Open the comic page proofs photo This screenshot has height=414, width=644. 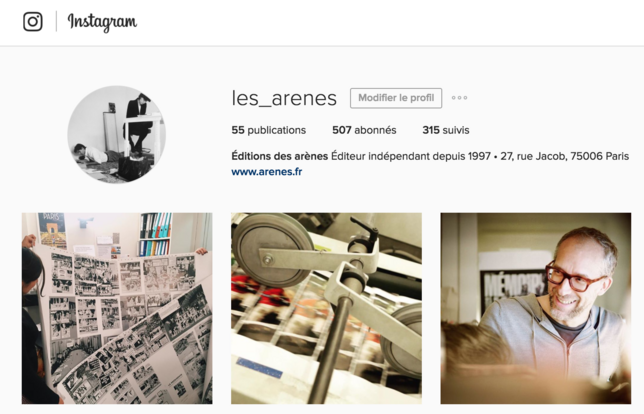pos(117,308)
